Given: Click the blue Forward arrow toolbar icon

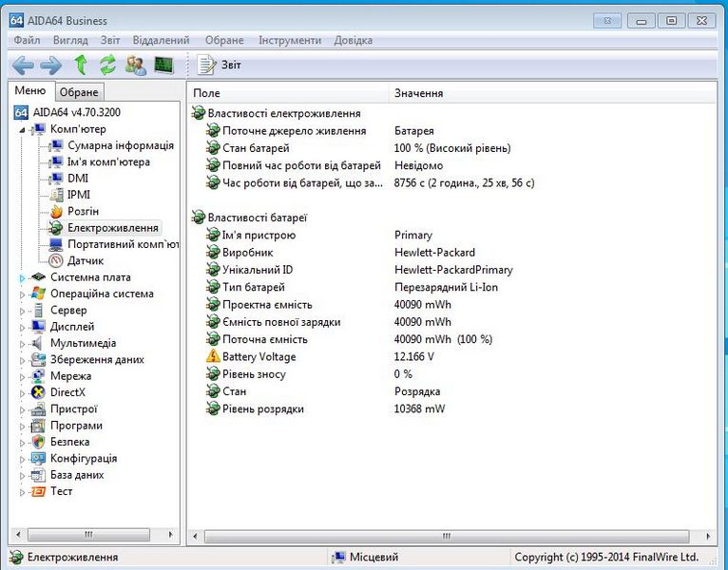Looking at the screenshot, I should [50, 65].
